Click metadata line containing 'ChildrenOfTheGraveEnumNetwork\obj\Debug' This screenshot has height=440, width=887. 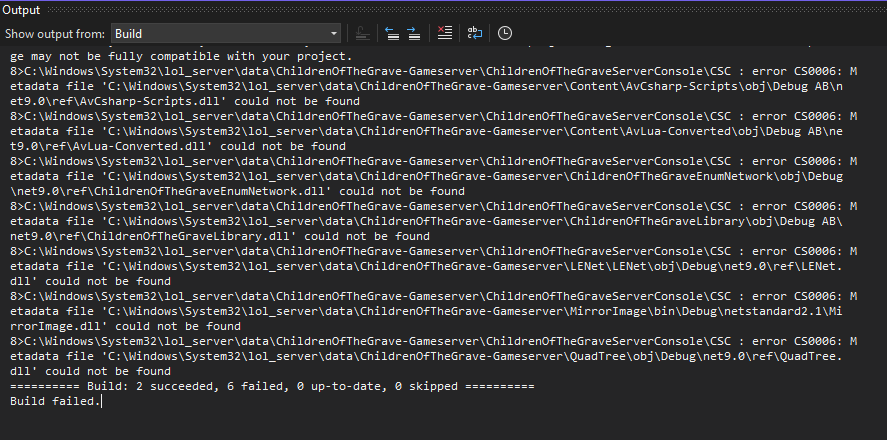(427, 176)
